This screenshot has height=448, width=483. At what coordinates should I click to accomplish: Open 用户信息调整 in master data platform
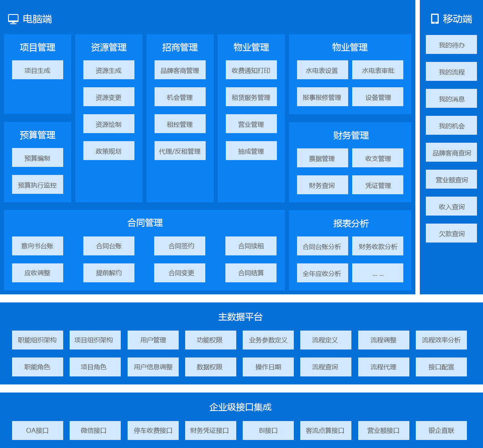[153, 367]
